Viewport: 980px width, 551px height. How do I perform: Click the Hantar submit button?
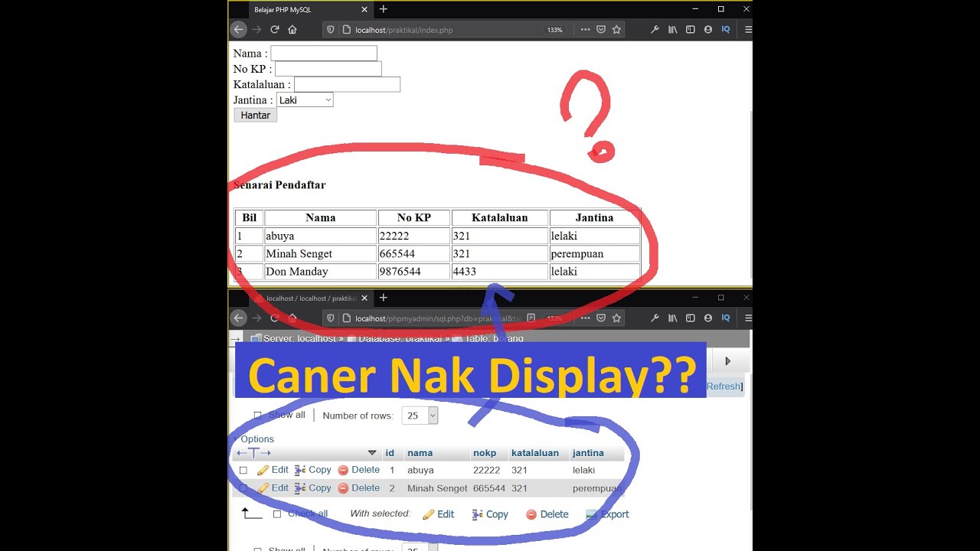256,116
